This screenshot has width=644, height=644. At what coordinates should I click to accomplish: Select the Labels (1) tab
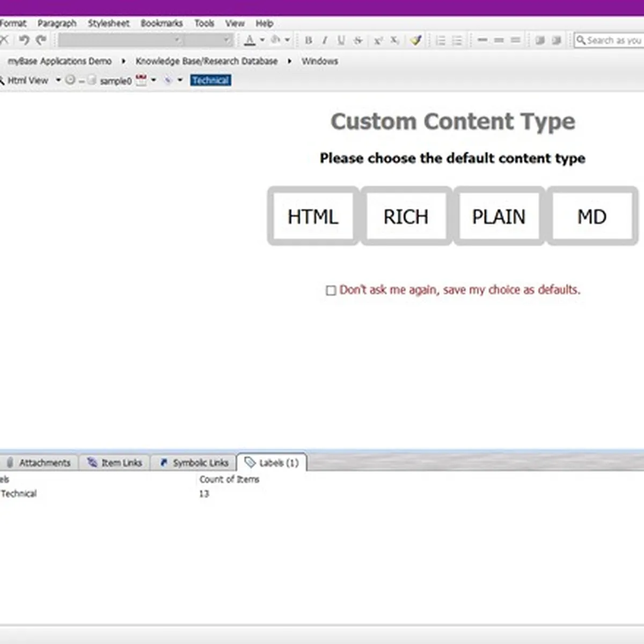point(272,463)
